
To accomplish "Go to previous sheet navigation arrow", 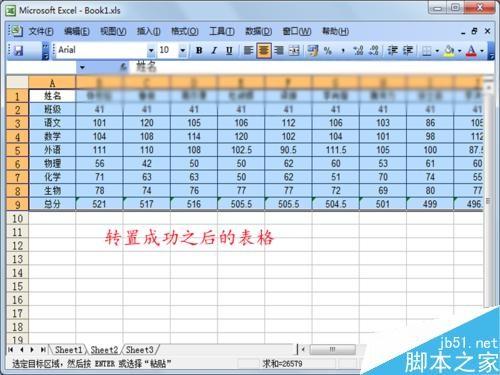I will pos(22,350).
